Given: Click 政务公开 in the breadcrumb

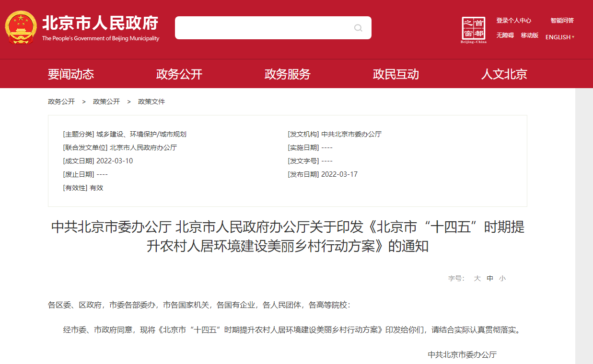Looking at the screenshot, I should pos(61,102).
